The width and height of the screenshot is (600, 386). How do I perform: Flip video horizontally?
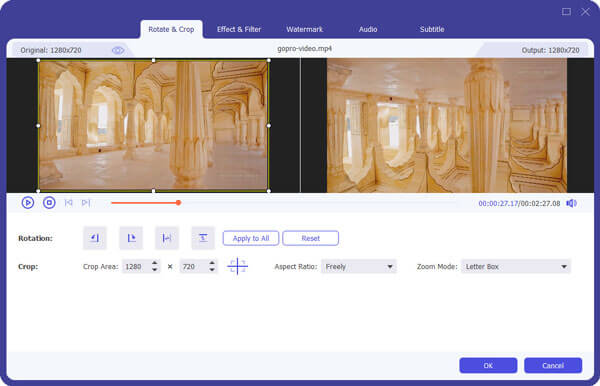point(167,238)
